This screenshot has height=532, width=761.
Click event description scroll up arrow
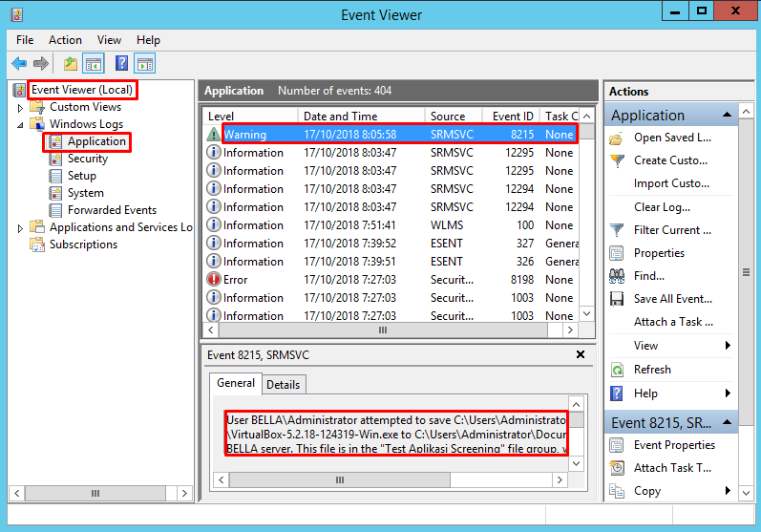576,404
